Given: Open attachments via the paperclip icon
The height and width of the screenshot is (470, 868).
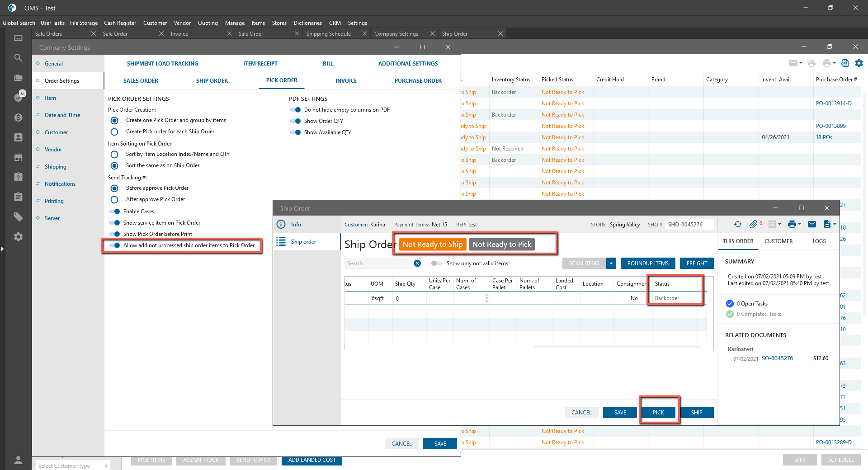Looking at the screenshot, I should [x=753, y=224].
